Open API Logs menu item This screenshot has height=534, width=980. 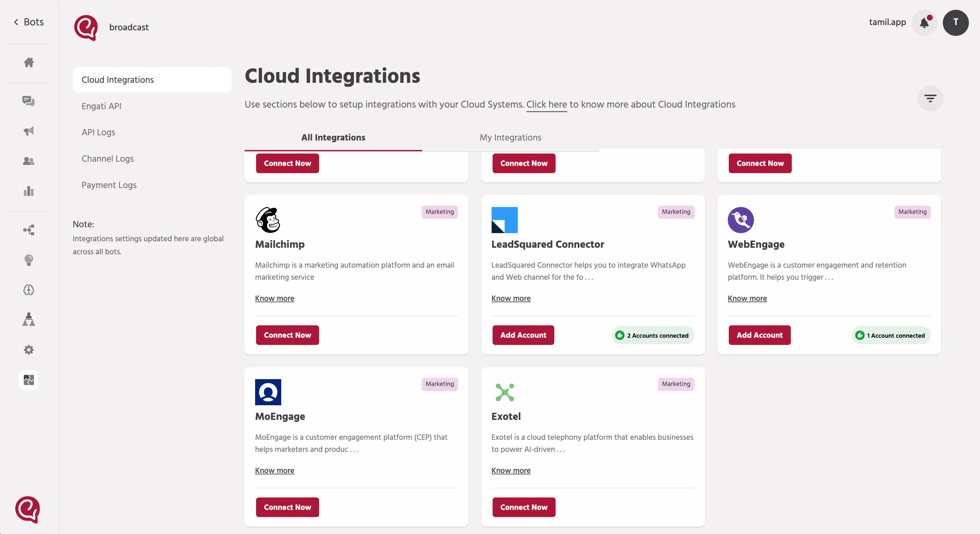99,132
